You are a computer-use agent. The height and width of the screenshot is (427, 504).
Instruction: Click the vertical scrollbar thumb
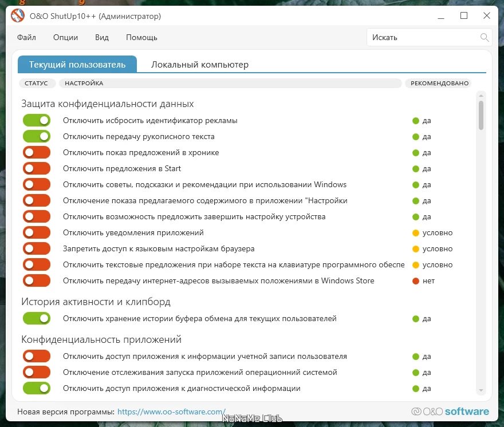(x=481, y=115)
